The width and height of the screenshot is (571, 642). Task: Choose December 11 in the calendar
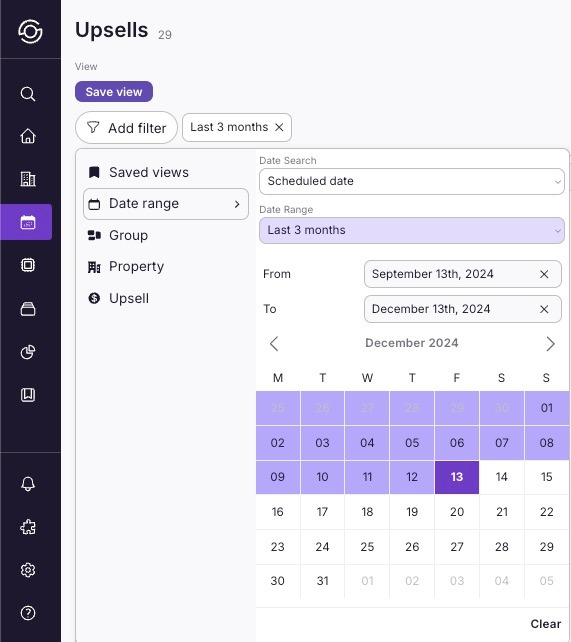pyautogui.click(x=367, y=477)
